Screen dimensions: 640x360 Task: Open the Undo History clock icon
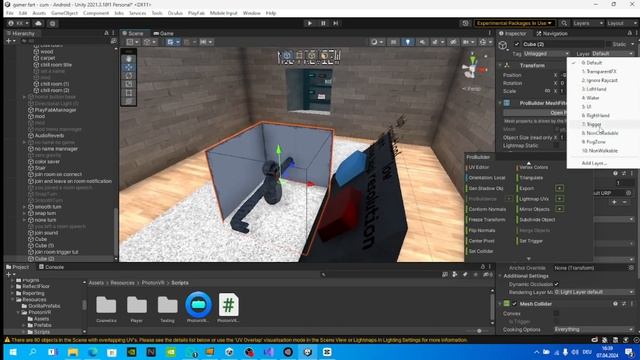[x=465, y=23]
